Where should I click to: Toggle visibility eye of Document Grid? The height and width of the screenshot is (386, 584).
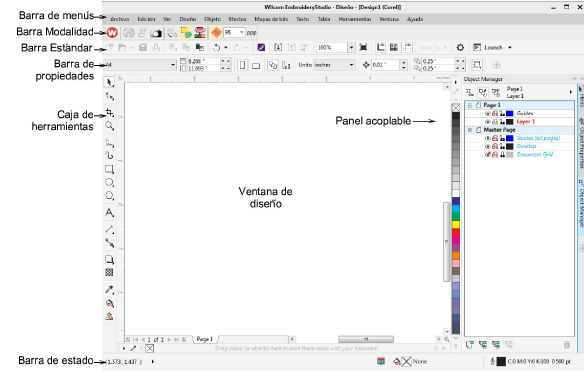487,155
